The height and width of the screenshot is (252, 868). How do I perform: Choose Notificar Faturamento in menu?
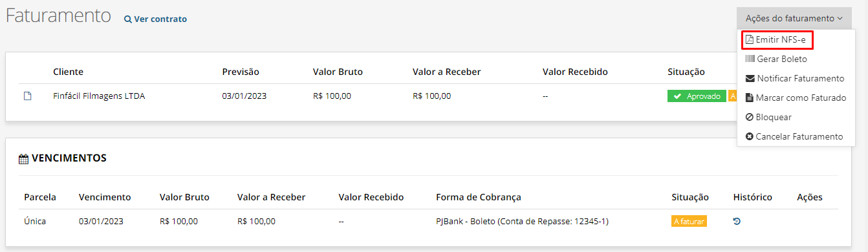coord(796,78)
